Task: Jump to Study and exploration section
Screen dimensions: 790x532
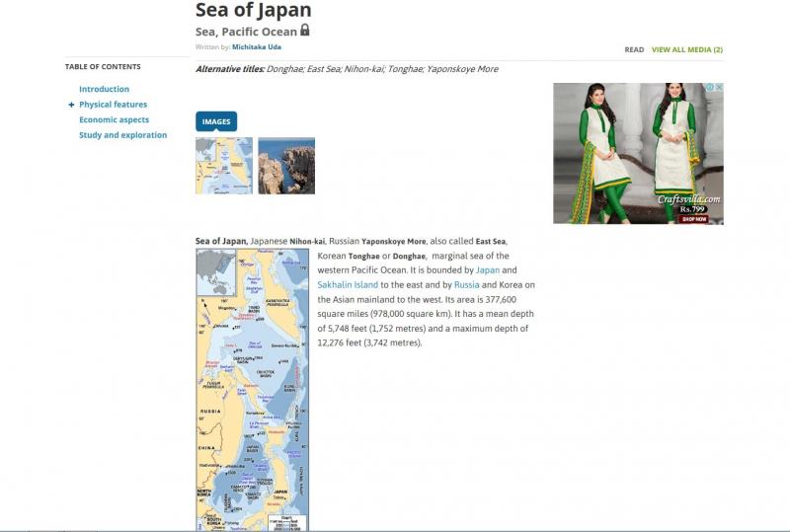Action: [x=122, y=135]
